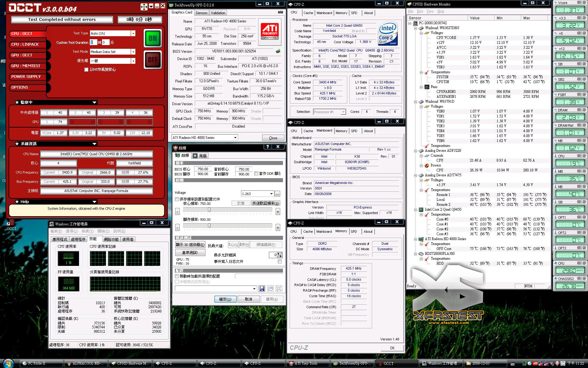The height and width of the screenshot is (368, 588).
Task: Click the OCCT dropdown arrow icon in title bar
Action: click(151, 6)
